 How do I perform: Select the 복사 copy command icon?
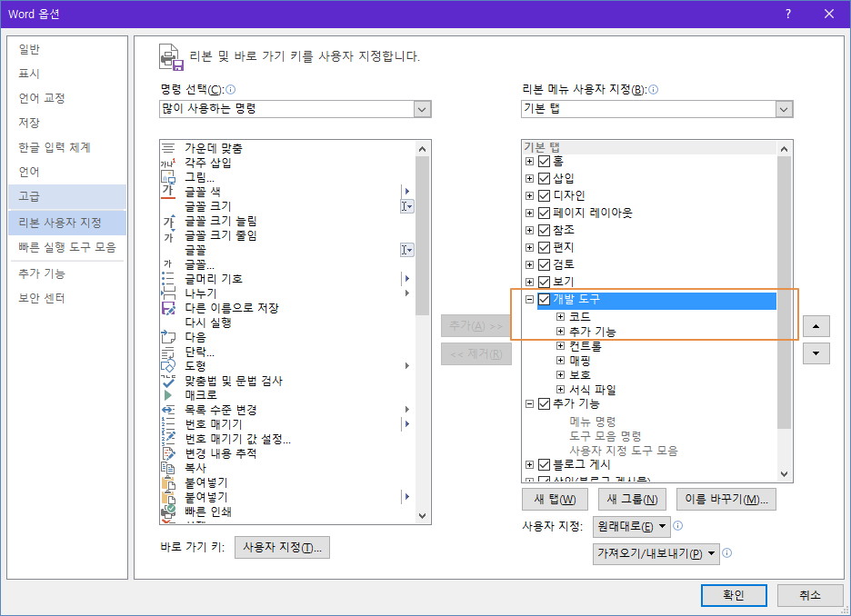(168, 468)
